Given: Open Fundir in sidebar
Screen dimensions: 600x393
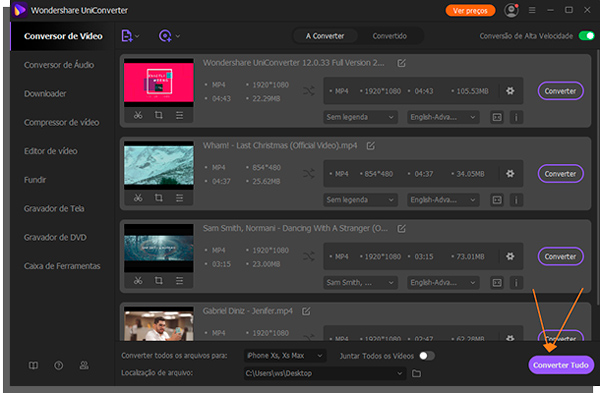Looking at the screenshot, I should tap(35, 180).
